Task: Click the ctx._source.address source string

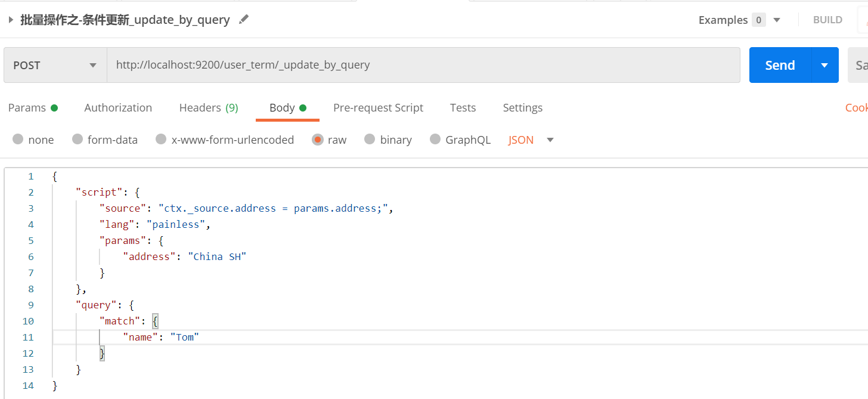Action: [x=273, y=209]
